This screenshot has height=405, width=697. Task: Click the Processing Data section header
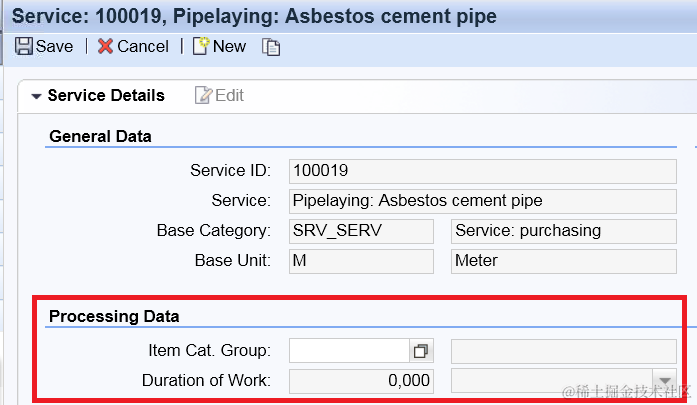(x=114, y=316)
